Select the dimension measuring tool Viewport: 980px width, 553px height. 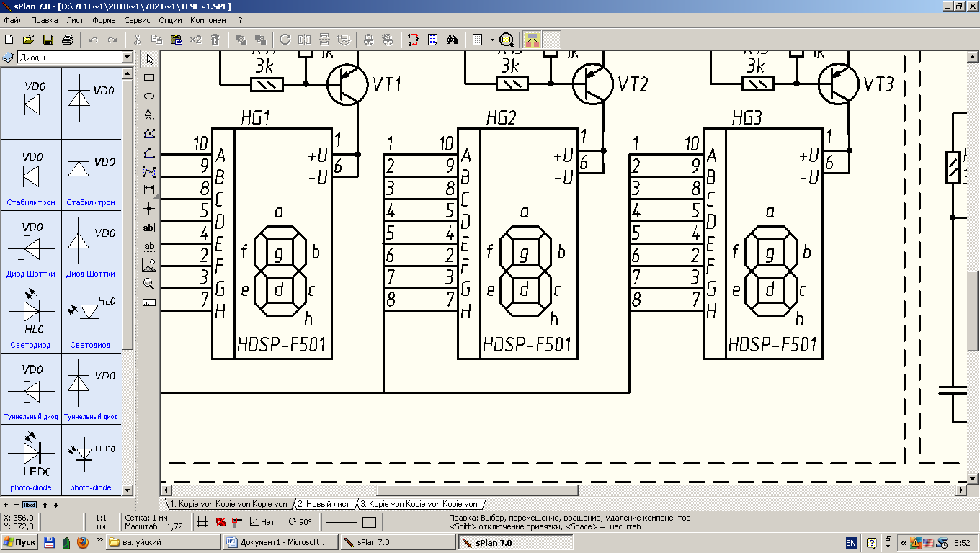pyautogui.click(x=149, y=190)
